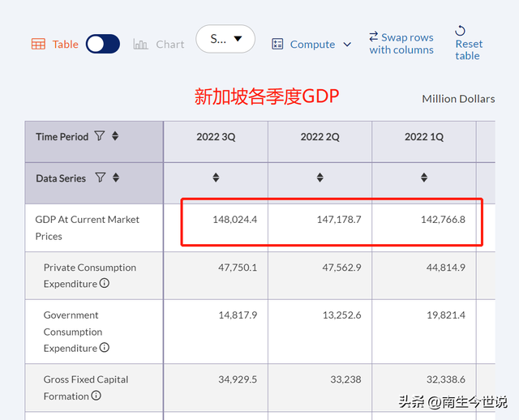Filter the Time Period column
The width and height of the screenshot is (519, 420).
[x=100, y=136]
